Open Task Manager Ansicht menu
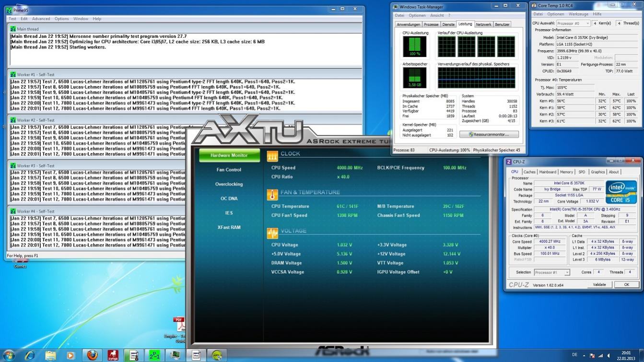 coord(436,15)
